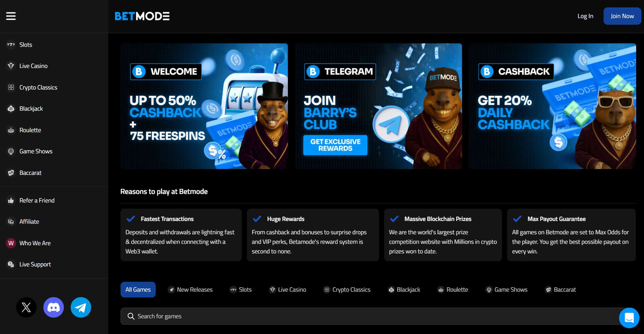Click the New Releases rocket icon

171,290
